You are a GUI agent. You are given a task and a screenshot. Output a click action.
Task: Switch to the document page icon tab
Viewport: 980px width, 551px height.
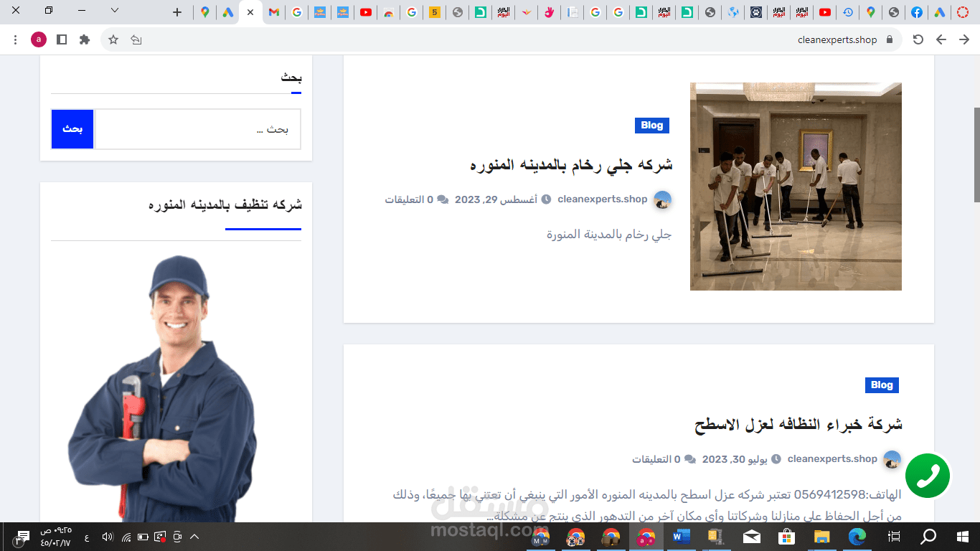572,12
